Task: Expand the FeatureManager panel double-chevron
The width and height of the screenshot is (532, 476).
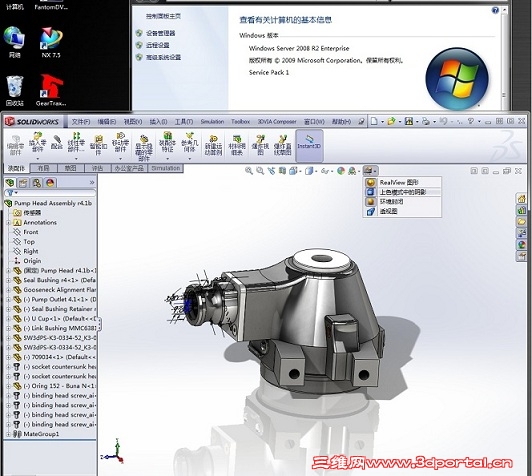Action: pyautogui.click(x=92, y=183)
